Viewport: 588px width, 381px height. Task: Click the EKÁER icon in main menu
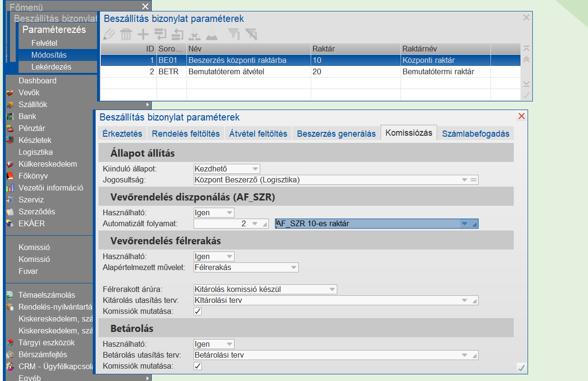coord(10,224)
